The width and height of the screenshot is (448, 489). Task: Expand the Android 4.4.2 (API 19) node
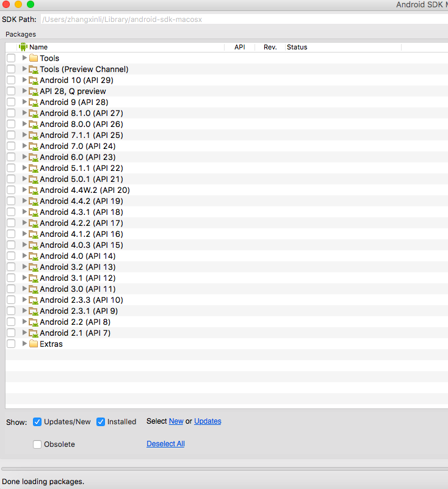point(24,200)
